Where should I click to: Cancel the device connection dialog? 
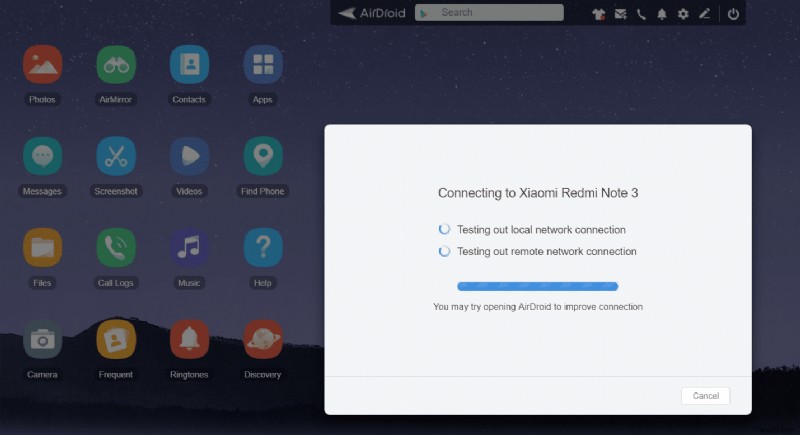[x=706, y=396]
